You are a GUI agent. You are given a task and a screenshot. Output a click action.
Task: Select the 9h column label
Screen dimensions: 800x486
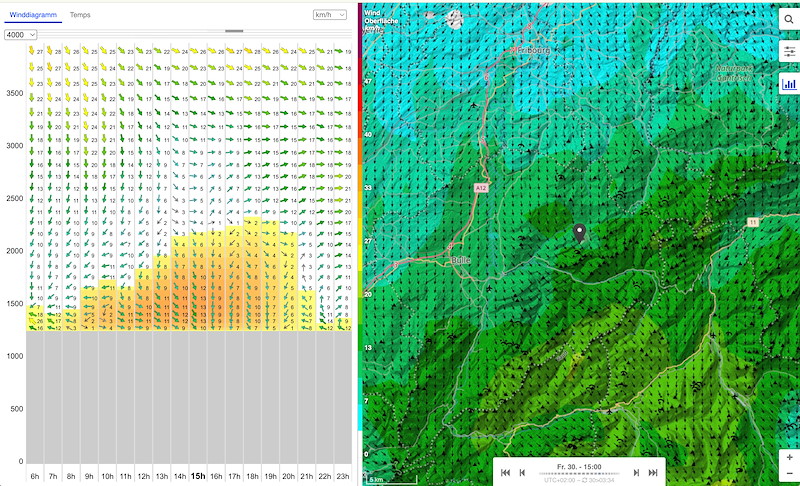tap(89, 476)
